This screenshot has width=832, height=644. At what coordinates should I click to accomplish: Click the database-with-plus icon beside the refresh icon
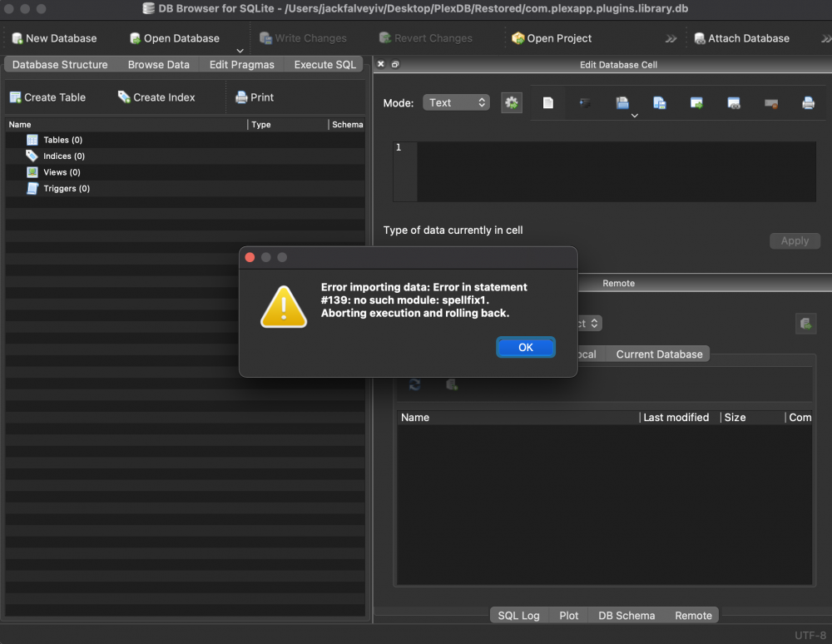452,384
